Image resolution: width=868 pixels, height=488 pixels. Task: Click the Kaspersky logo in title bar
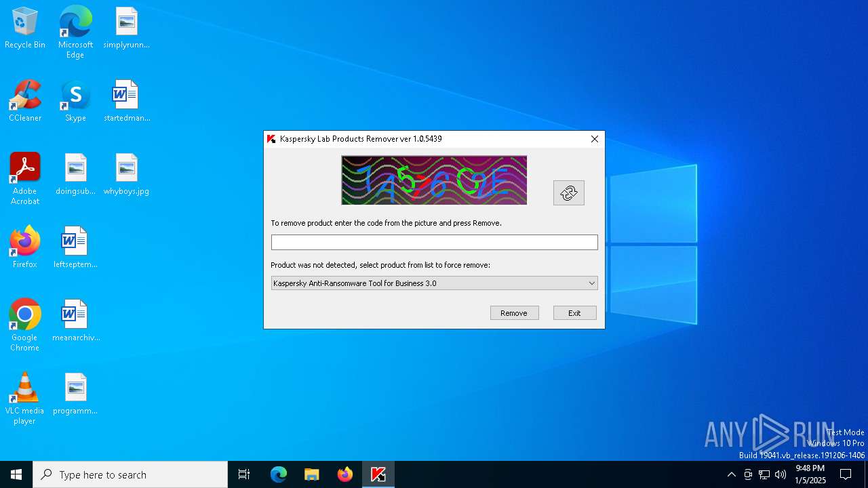[x=271, y=139]
